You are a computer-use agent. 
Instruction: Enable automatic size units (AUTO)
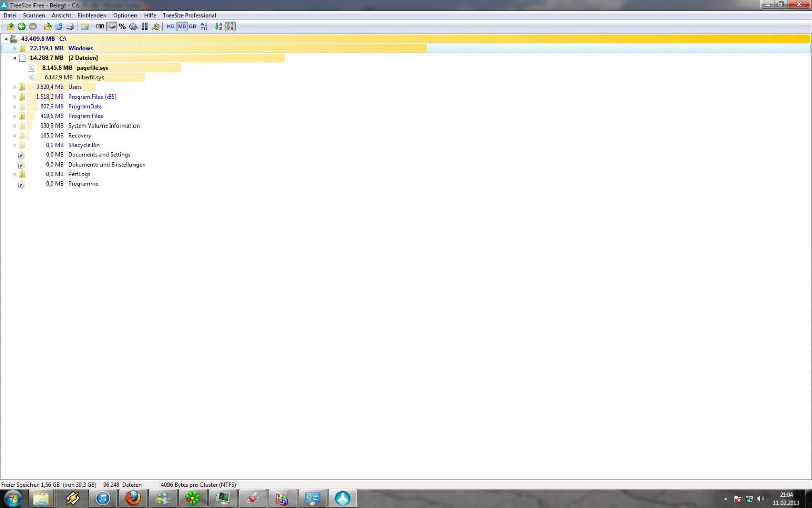(x=204, y=27)
